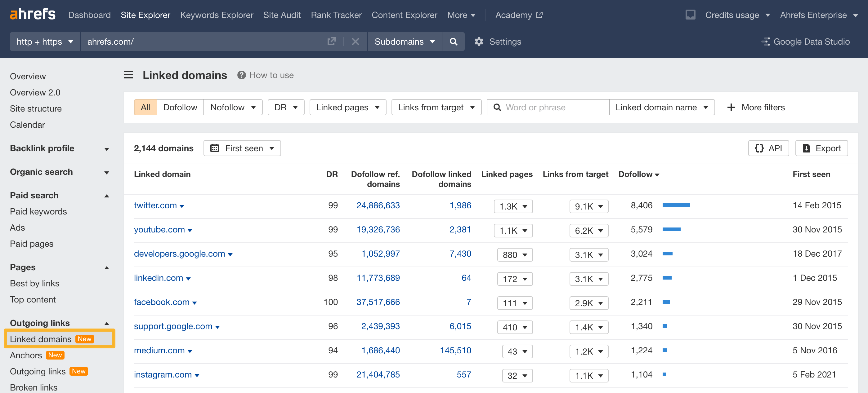Open twitter.com 24,886,633 ref domains
Screen dimensions: 868x393
pyautogui.click(x=378, y=205)
